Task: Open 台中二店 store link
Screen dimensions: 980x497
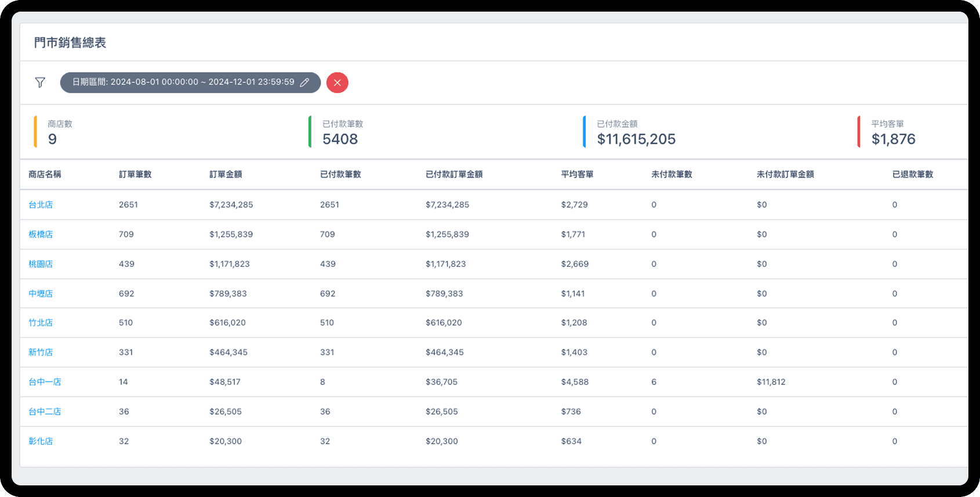Action: (x=45, y=411)
